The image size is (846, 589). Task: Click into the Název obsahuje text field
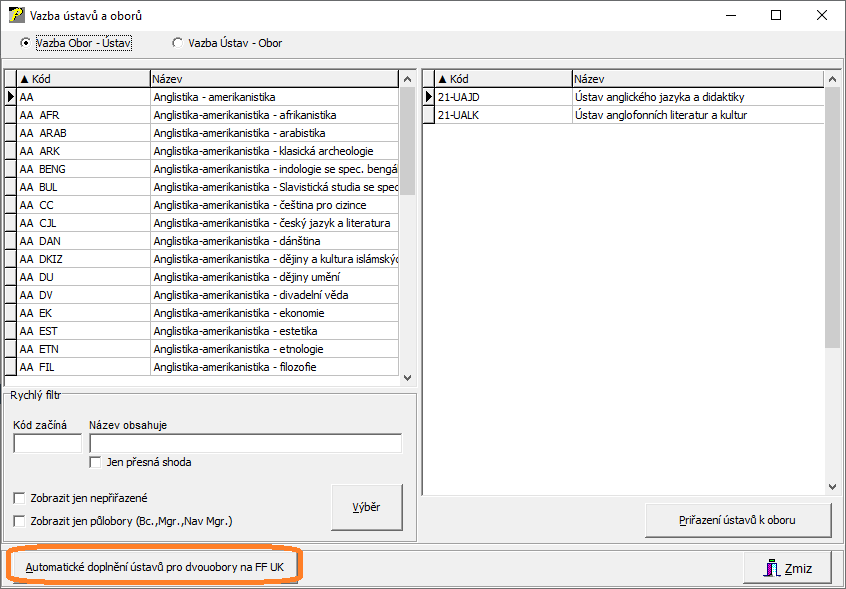(x=245, y=443)
